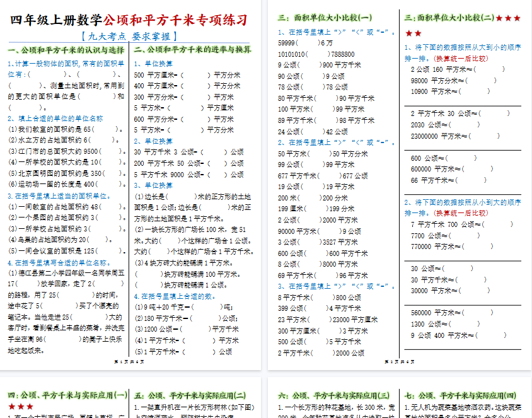This screenshot has width=532, height=418.
Task: Click heading 五:公顷、平方千米与实际应用(二)
Action: [193, 395]
